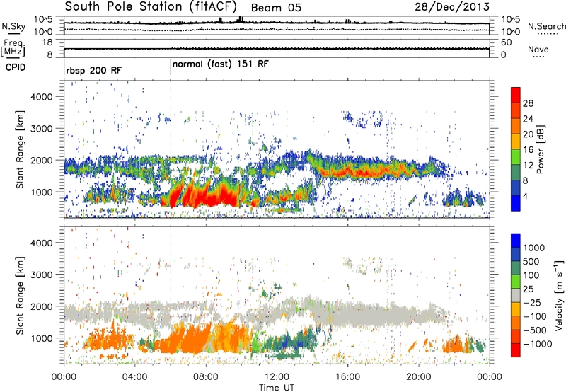The height and width of the screenshot is (392, 566).
Task: Click the 'Freq. [MHz]' label
Action: pos(13,48)
